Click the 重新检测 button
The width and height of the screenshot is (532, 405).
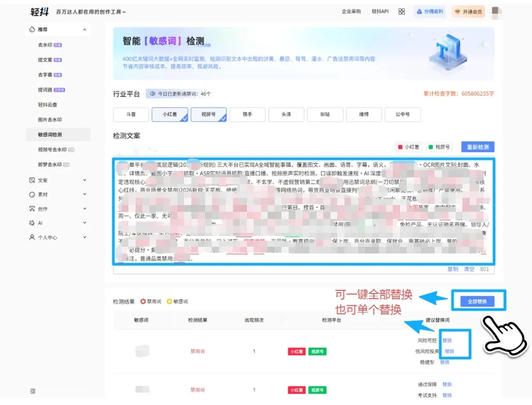coord(478,147)
